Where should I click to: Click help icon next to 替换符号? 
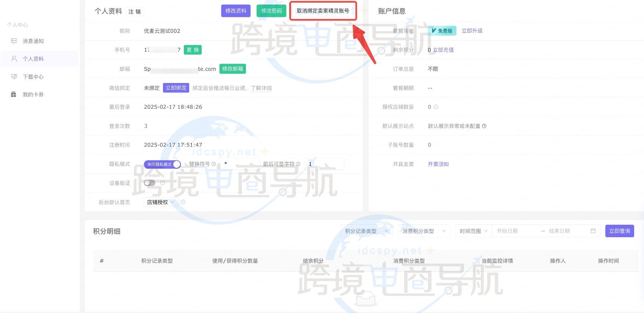pyautogui.click(x=214, y=164)
